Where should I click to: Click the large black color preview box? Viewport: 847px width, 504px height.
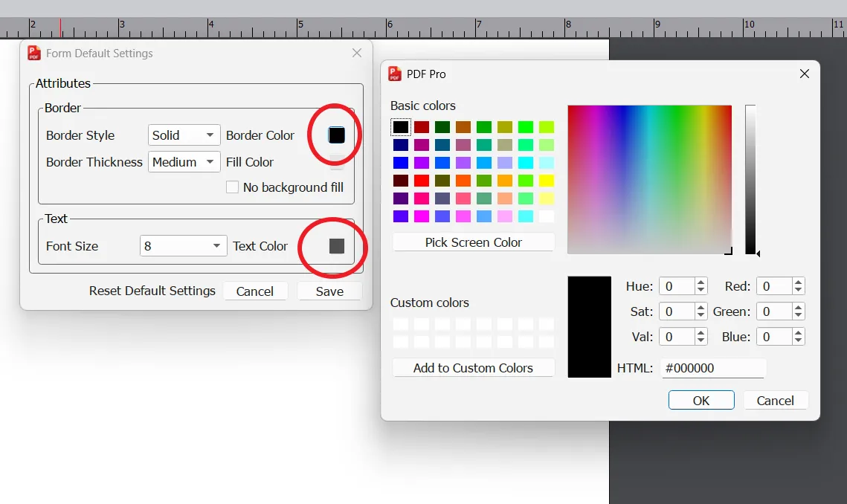coord(590,327)
